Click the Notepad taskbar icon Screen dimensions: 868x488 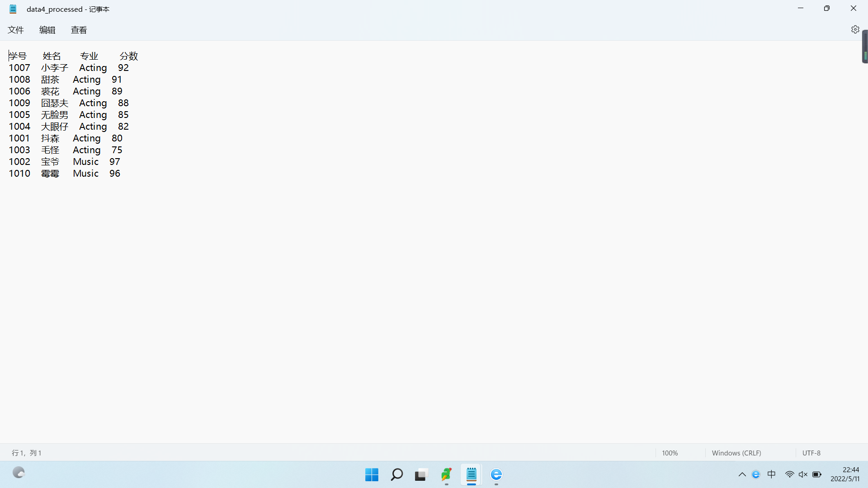471,474
